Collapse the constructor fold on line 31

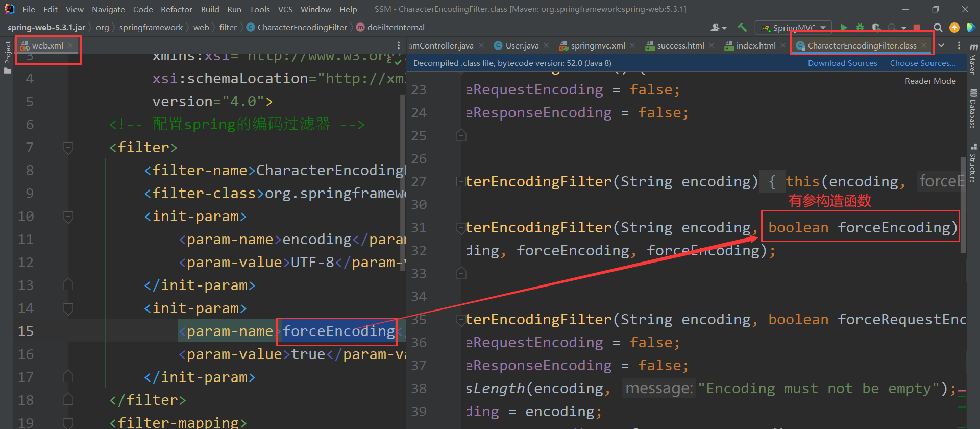click(461, 228)
